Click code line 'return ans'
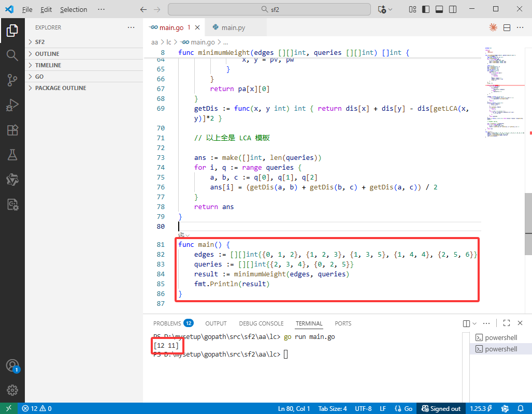The image size is (532, 414). coord(214,207)
